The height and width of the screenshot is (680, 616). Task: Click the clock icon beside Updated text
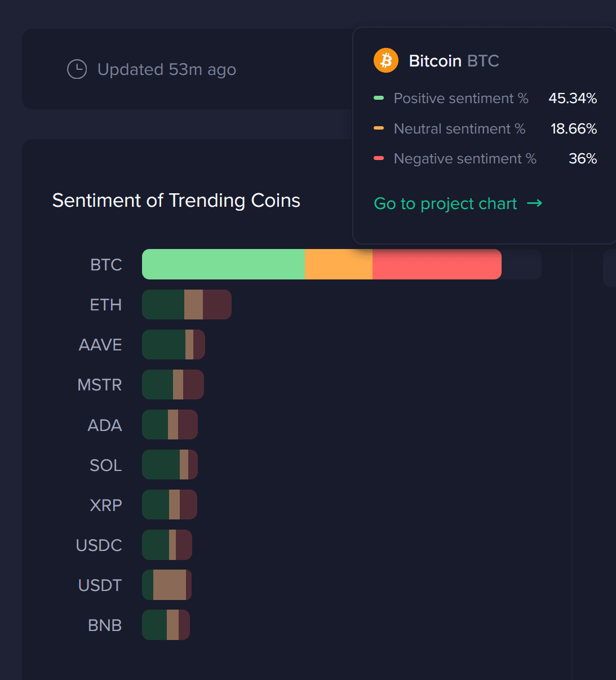pyautogui.click(x=77, y=69)
